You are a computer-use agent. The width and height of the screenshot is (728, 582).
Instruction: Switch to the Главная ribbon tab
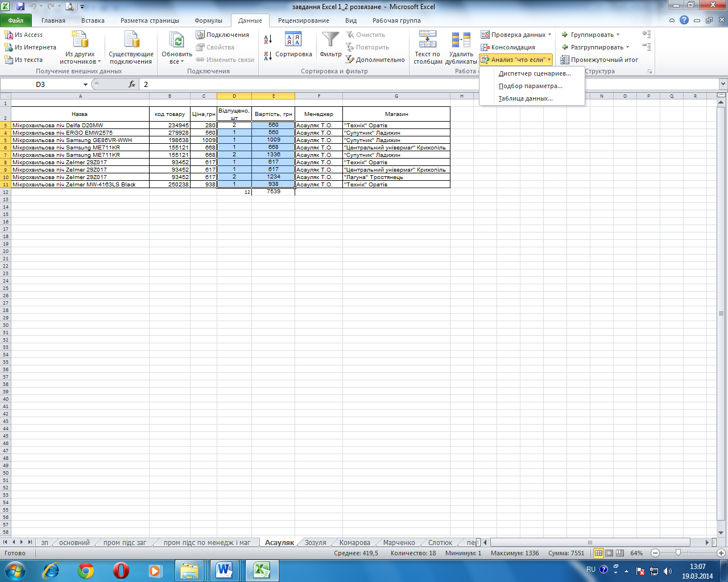[53, 20]
